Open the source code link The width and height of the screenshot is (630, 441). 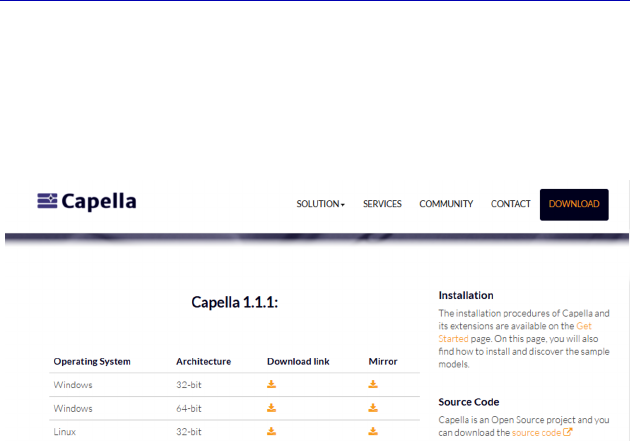point(536,433)
